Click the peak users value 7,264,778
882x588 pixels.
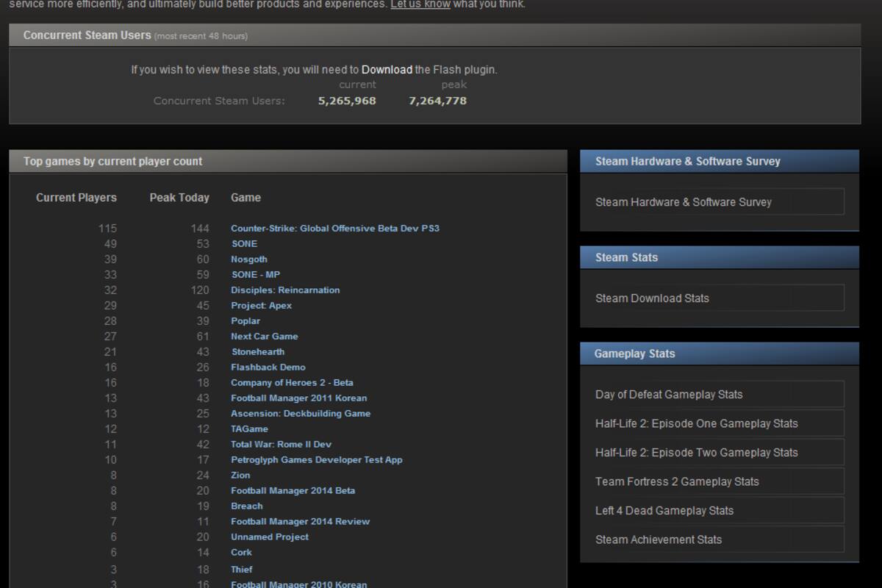pyautogui.click(x=437, y=101)
